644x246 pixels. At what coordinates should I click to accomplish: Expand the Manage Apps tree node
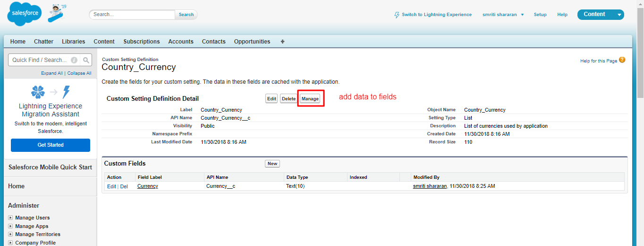click(10, 226)
